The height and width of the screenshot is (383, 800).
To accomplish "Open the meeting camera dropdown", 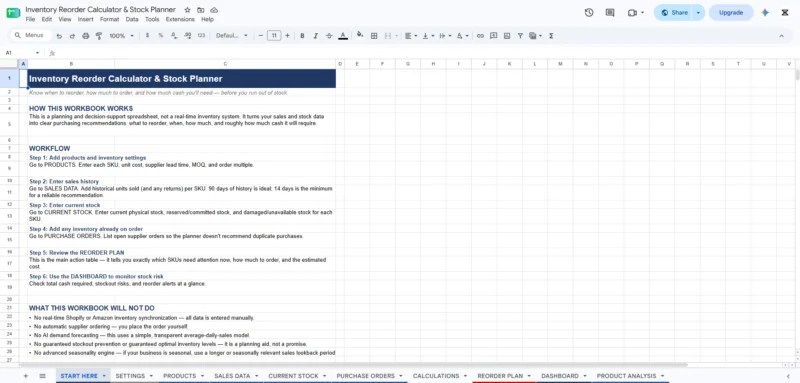I will (642, 13).
